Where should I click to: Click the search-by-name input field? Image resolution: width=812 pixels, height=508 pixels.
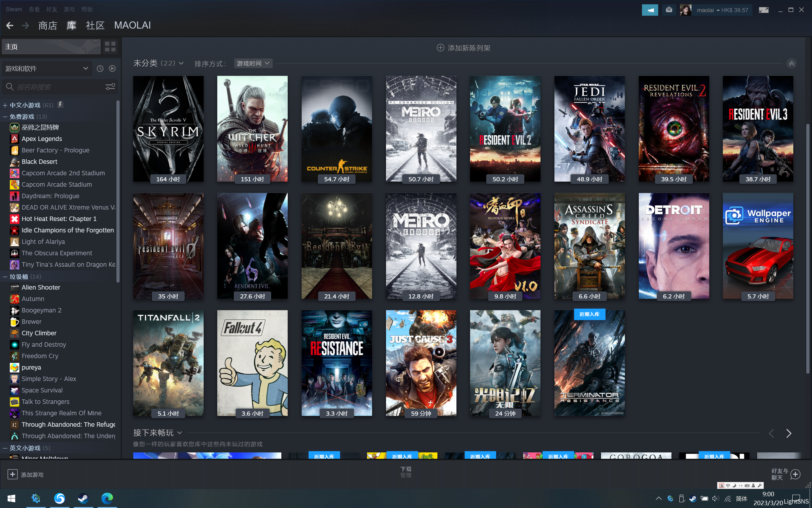(x=60, y=87)
